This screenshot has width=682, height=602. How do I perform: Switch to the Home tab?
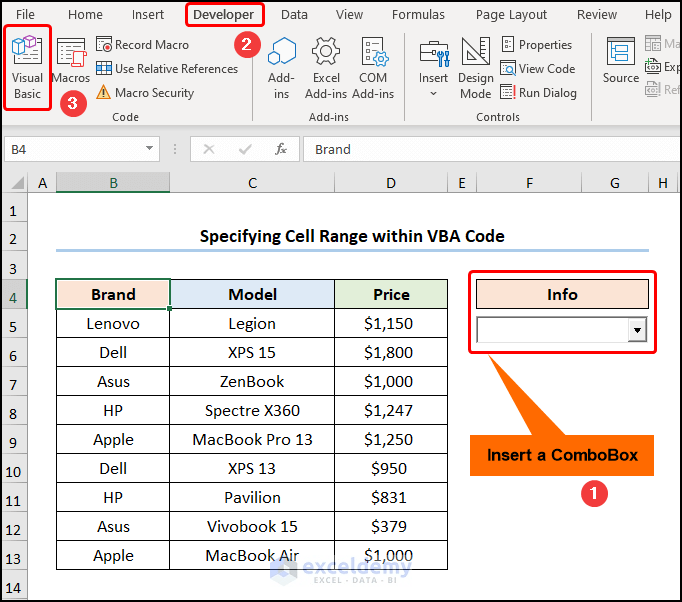point(85,15)
